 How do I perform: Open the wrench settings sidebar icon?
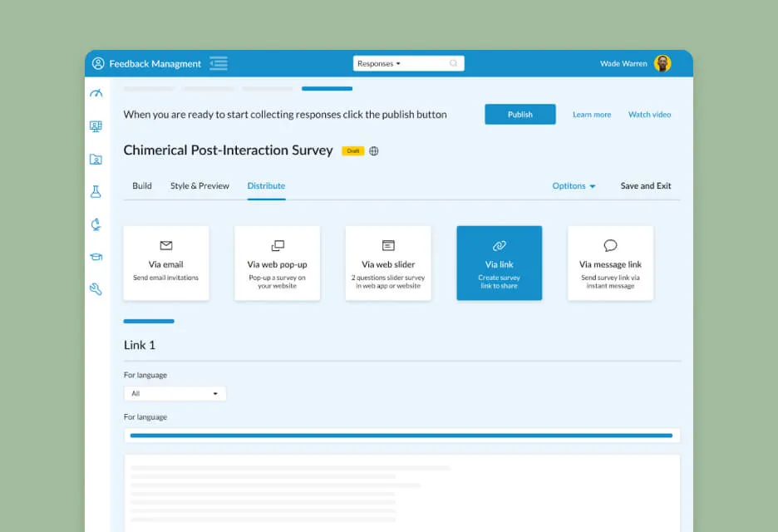tap(96, 289)
